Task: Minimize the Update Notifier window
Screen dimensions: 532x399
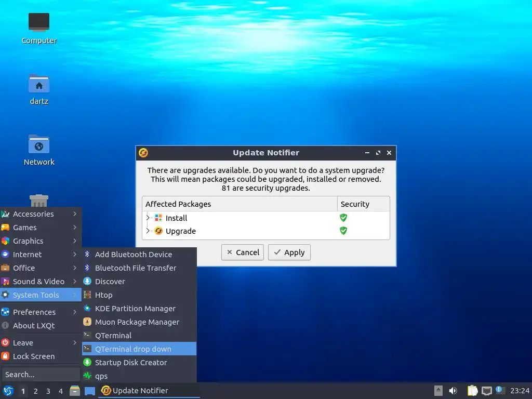Action: point(367,153)
